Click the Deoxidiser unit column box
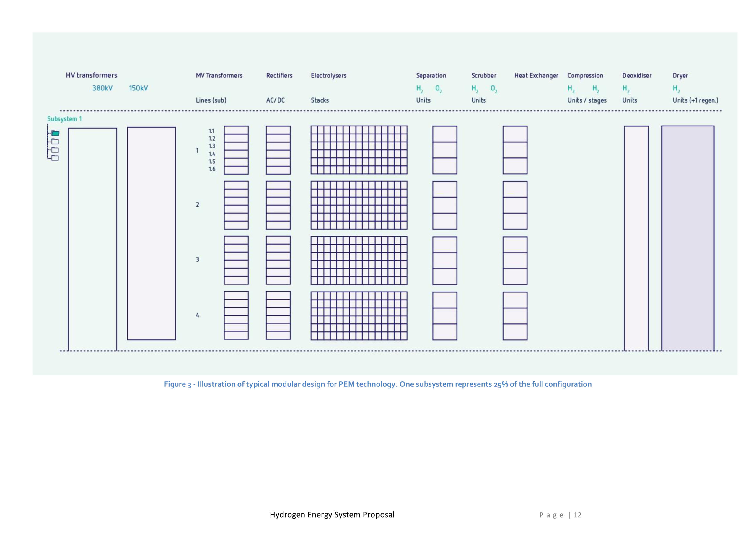Screen dimensions: 756x535 636,238
